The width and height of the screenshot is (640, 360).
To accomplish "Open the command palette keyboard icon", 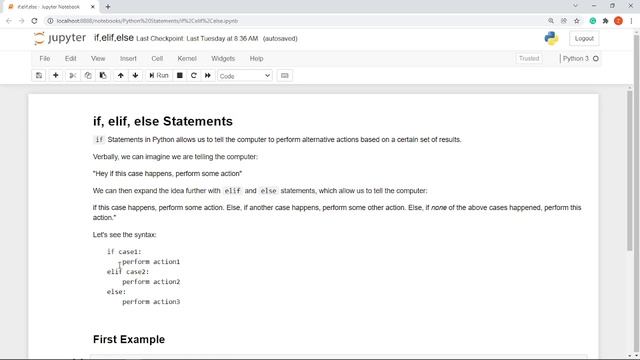I will (284, 76).
